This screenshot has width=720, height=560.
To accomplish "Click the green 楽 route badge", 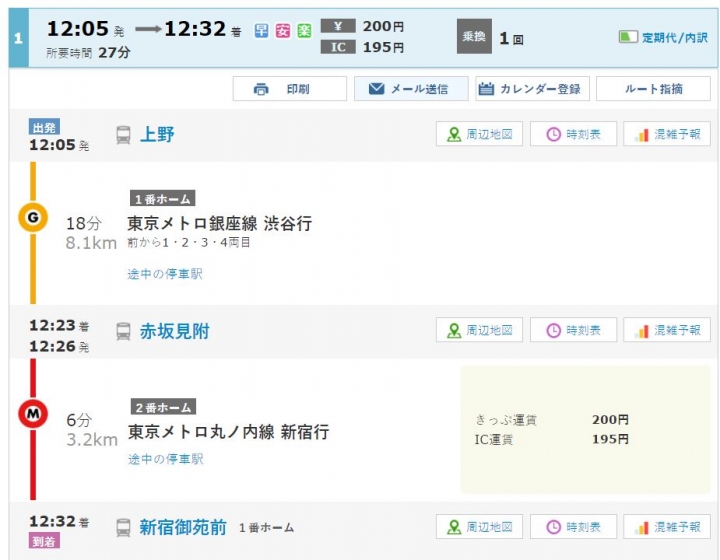I will click(x=304, y=31).
